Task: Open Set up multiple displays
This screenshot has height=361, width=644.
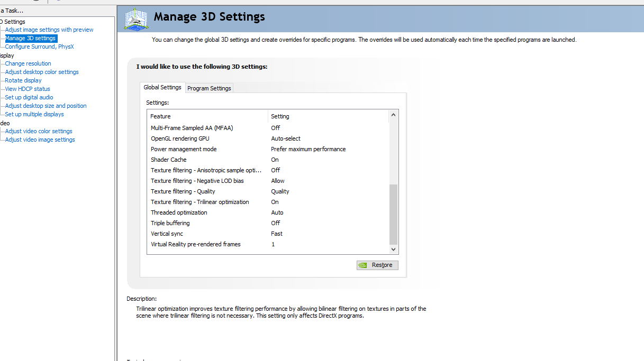Action: point(34,114)
